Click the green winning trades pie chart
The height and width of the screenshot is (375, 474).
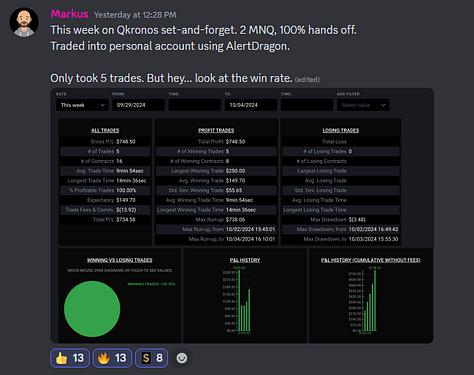tap(92, 309)
